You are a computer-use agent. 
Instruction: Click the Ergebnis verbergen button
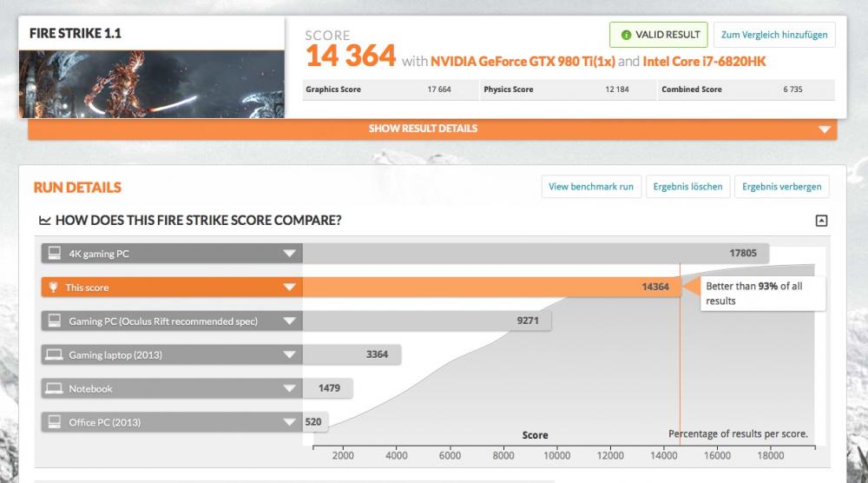coord(781,187)
